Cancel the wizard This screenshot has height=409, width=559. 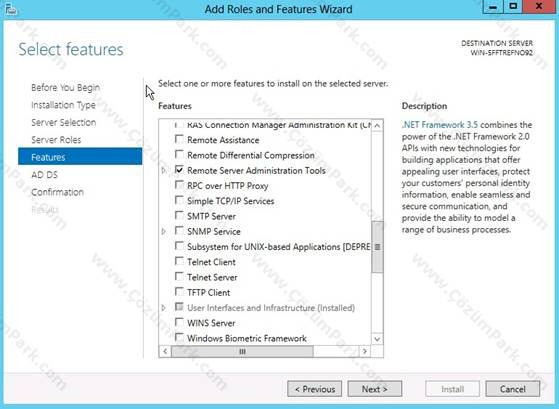click(x=513, y=389)
